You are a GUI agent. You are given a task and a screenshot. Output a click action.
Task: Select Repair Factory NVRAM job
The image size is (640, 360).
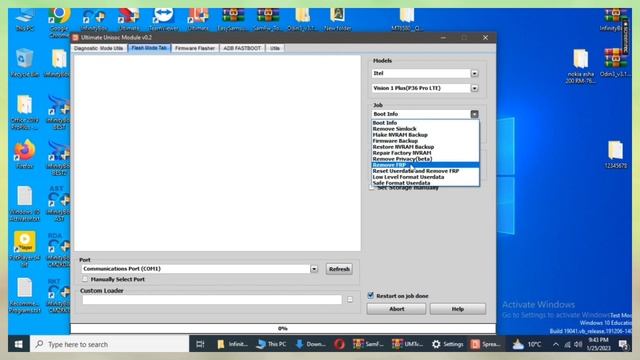coord(425,153)
